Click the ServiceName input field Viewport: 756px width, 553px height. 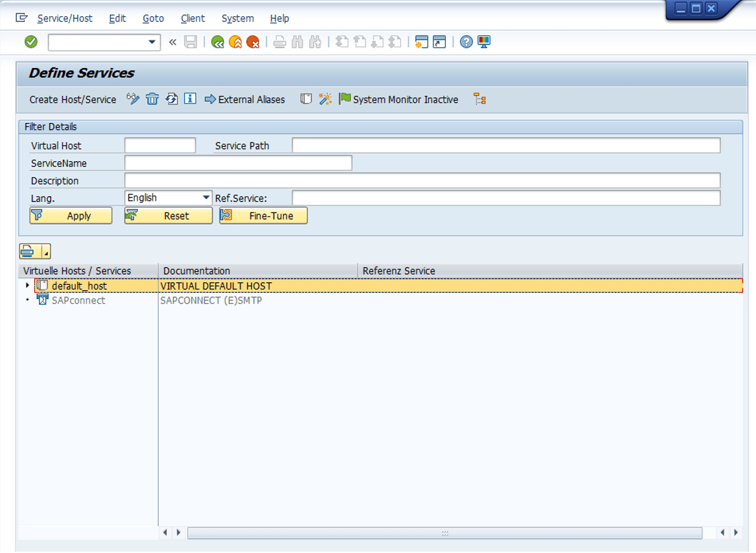(238, 163)
